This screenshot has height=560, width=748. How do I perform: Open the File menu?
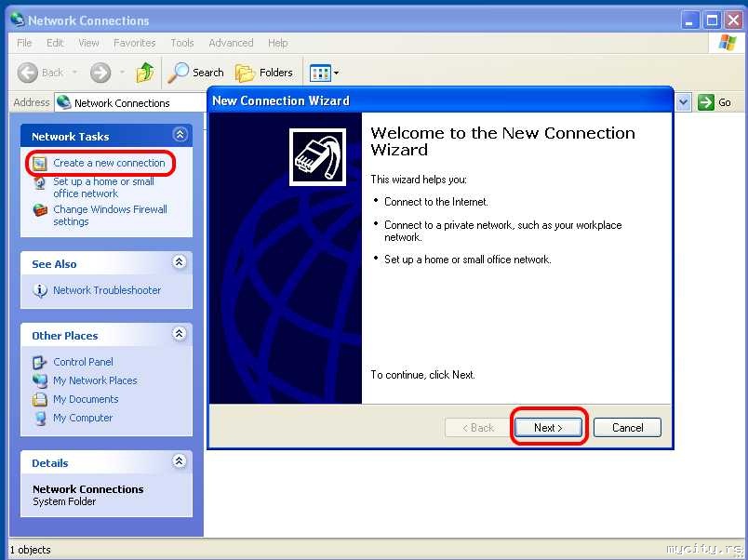point(24,43)
